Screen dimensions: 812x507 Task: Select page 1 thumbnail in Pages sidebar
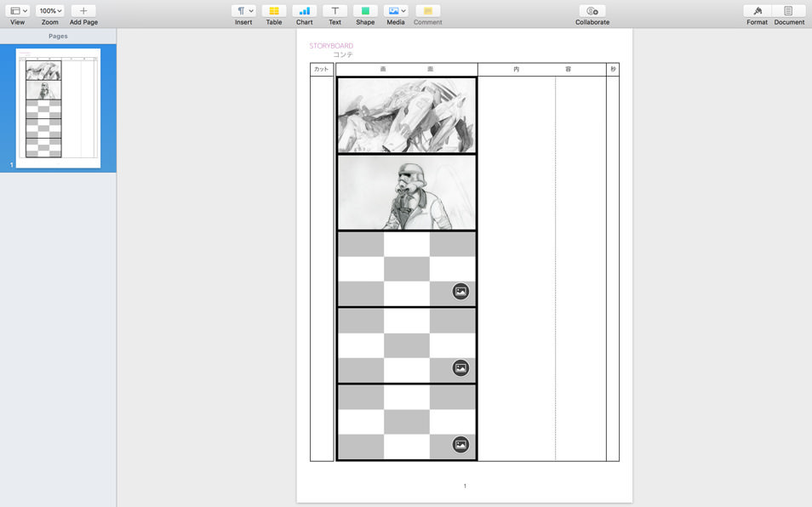tap(58, 108)
